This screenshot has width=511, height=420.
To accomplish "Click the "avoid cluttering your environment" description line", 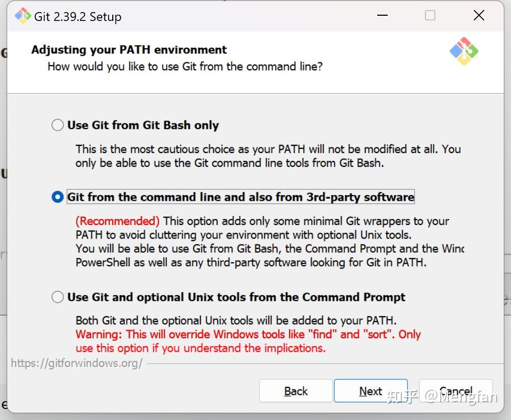I will (x=243, y=234).
